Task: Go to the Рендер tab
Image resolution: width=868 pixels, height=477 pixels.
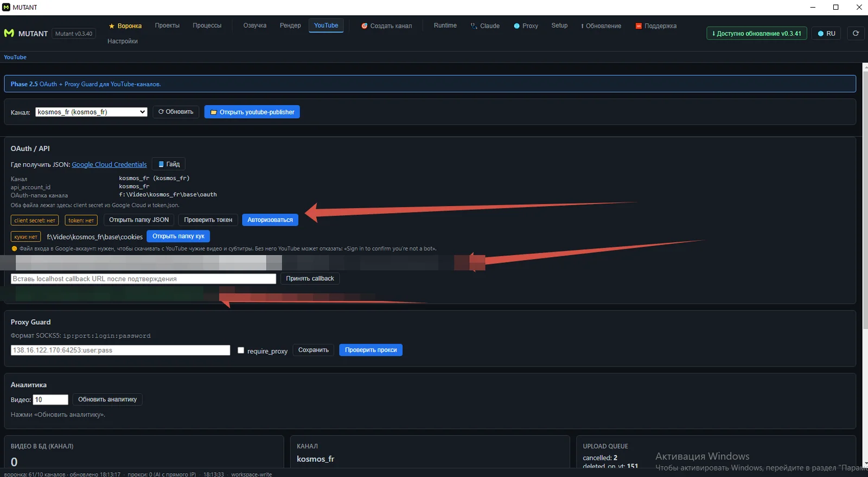Action: tap(290, 25)
